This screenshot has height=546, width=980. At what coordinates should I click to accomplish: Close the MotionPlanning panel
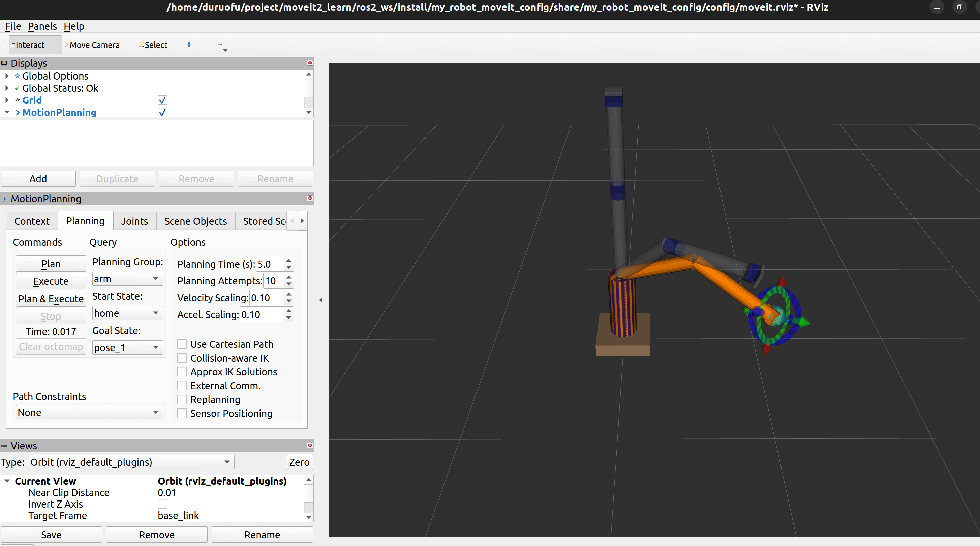pos(310,198)
